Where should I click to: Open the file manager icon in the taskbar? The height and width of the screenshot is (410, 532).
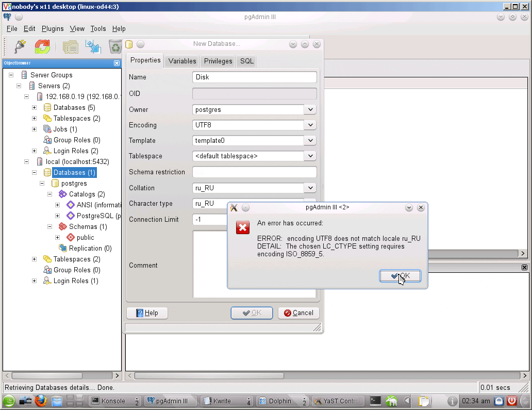point(57,401)
